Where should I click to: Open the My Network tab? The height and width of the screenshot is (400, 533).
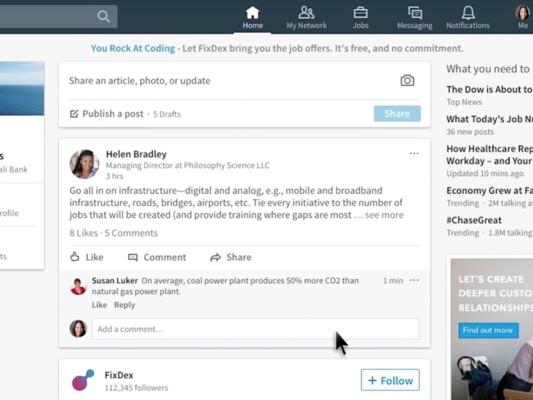point(306,18)
